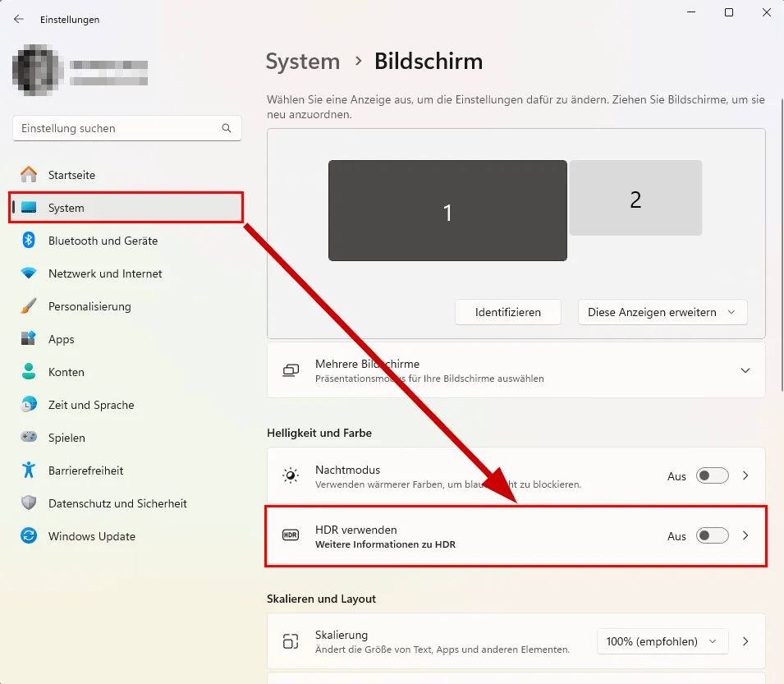This screenshot has width=784, height=684.
Task: Select Startseite in the sidebar
Action: click(71, 175)
